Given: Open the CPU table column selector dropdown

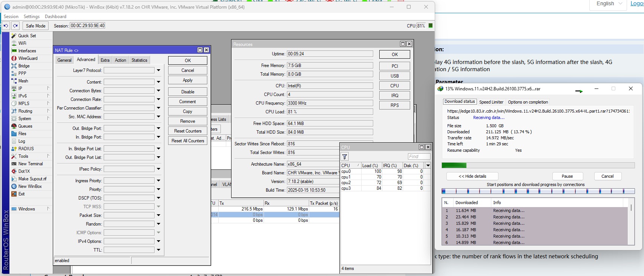Looking at the screenshot, I should (x=428, y=165).
